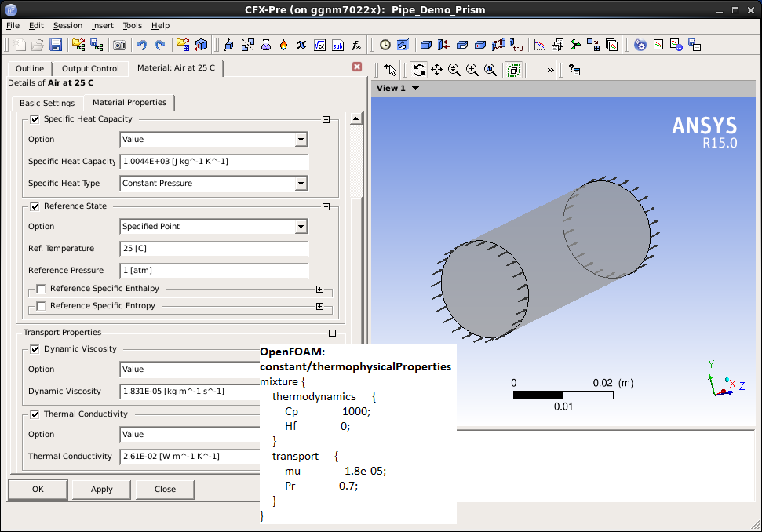This screenshot has width=762, height=532.
Task: Open analysis type with the clock icon
Action: click(x=385, y=46)
